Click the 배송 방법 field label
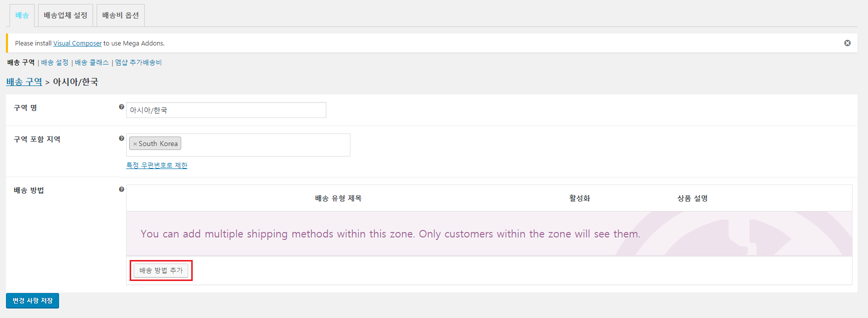Image resolution: width=868 pixels, height=318 pixels. (x=29, y=190)
